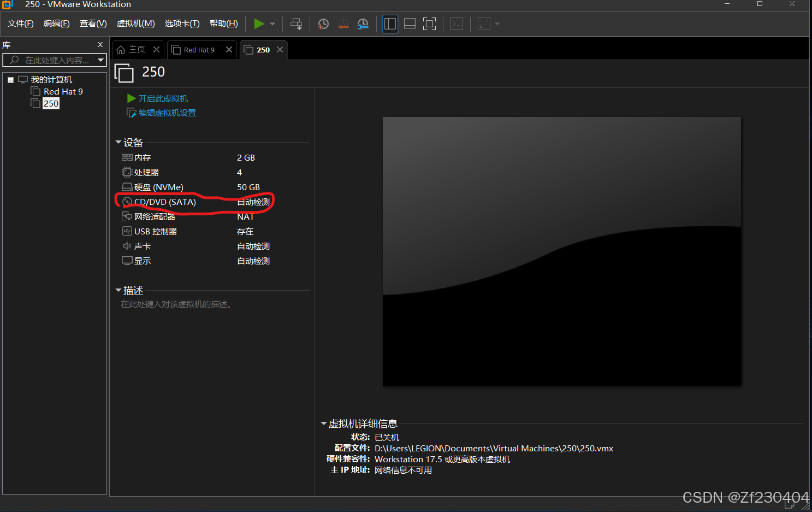Click the VM screen preview thumbnail
The width and height of the screenshot is (812, 512).
click(x=562, y=251)
